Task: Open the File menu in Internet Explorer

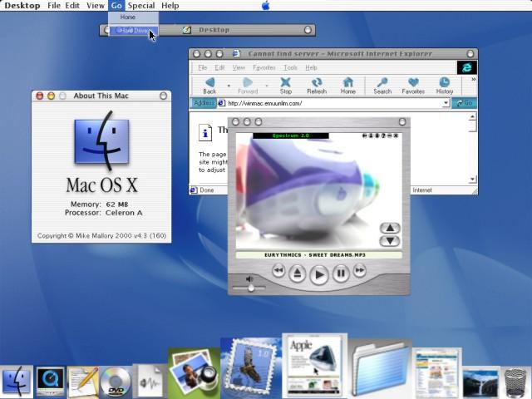Action: coord(203,67)
